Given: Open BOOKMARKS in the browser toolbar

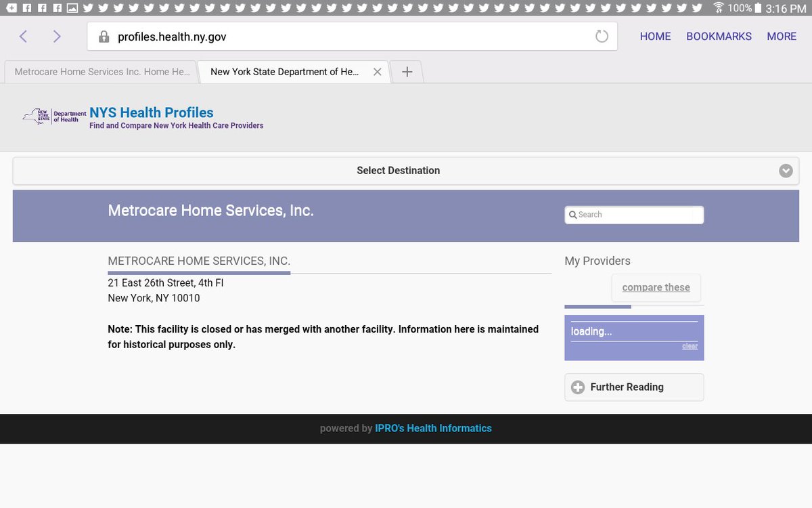Looking at the screenshot, I should (x=719, y=37).
